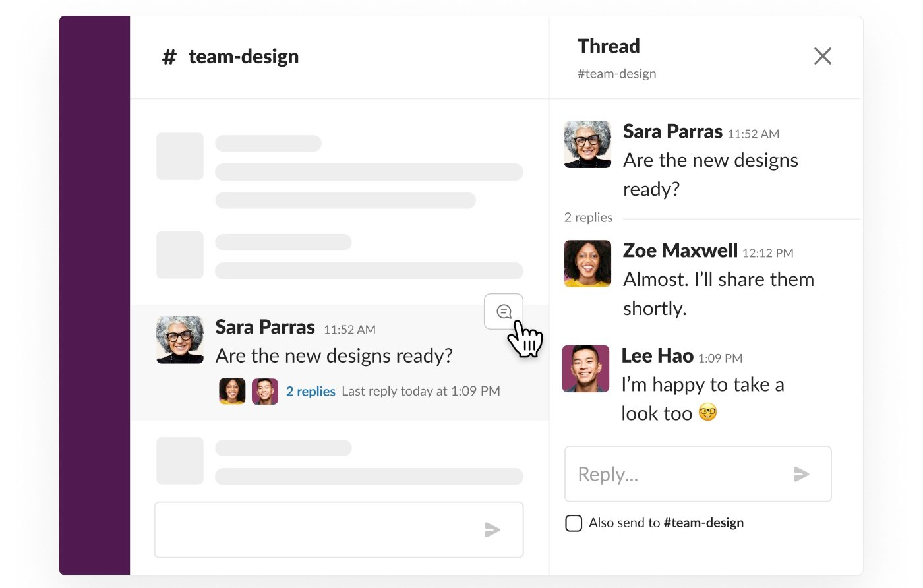Image resolution: width=923 pixels, height=588 pixels.
Task: Click Sara Parras avatar in Thread panel
Action: click(x=587, y=144)
